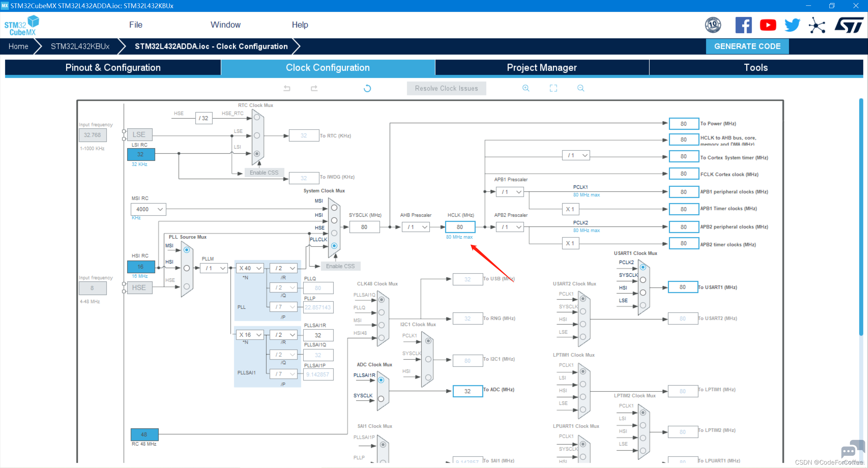Open the PLL /R divider dropdown
Image resolution: width=868 pixels, height=468 pixels.
click(284, 268)
